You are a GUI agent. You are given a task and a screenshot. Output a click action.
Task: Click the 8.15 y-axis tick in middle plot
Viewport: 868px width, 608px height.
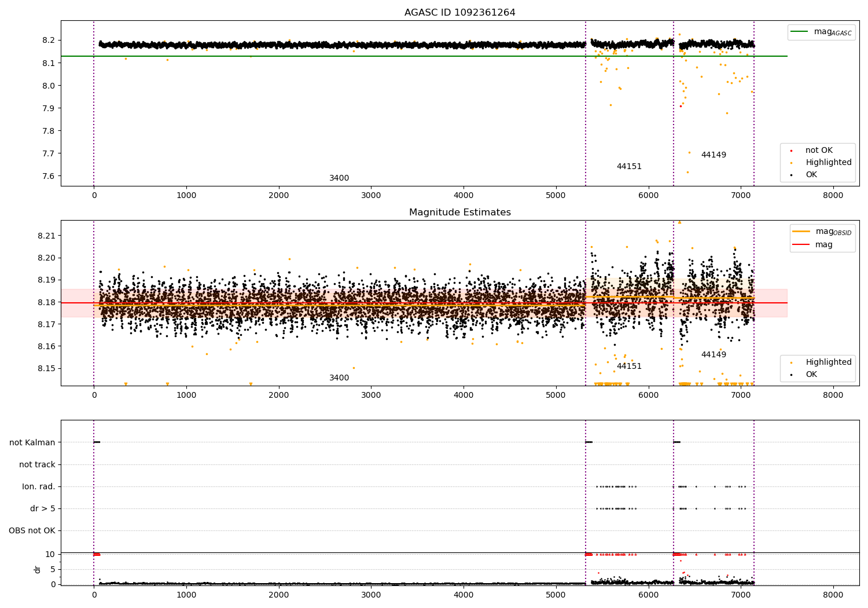(x=46, y=369)
